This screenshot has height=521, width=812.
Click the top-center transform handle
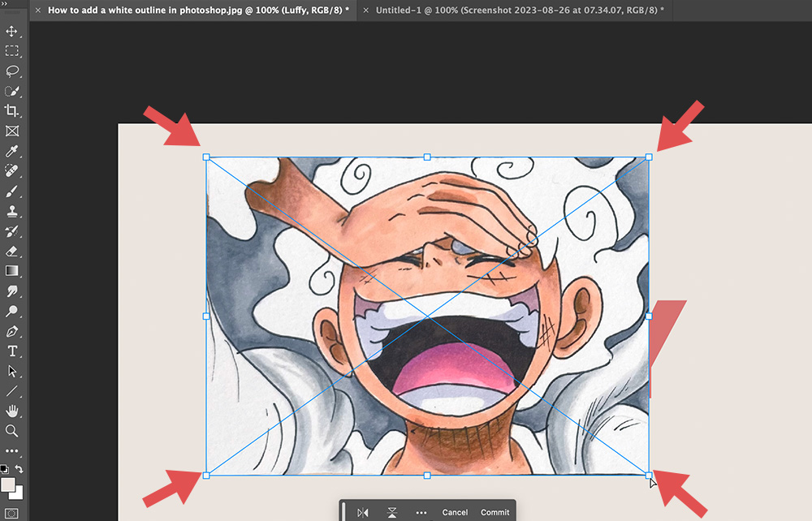(x=427, y=157)
